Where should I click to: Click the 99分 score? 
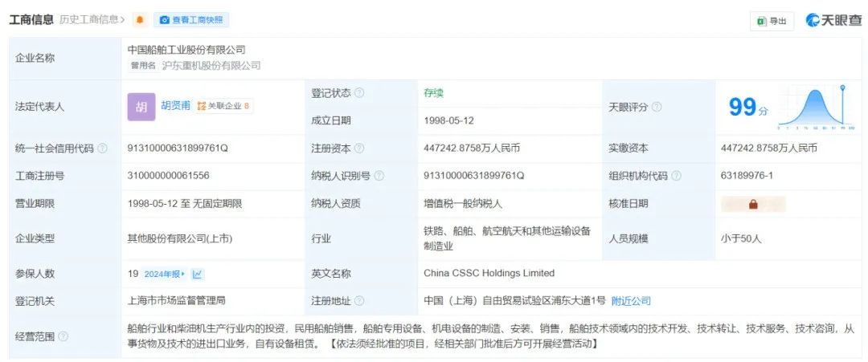(748, 108)
